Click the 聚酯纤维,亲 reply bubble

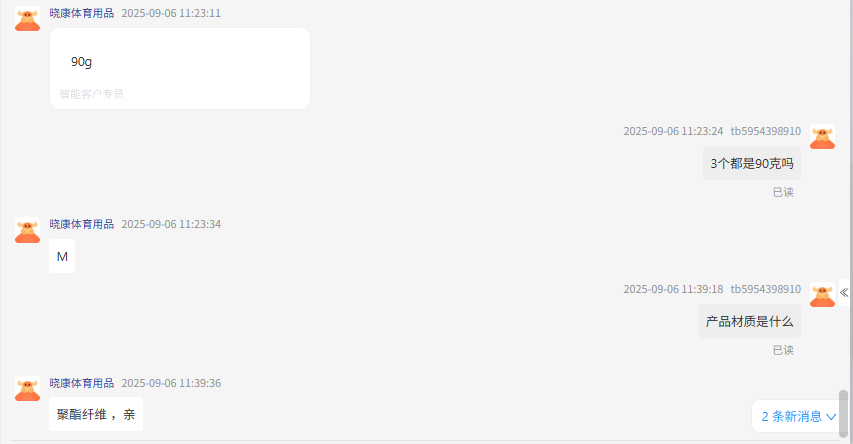(x=96, y=414)
